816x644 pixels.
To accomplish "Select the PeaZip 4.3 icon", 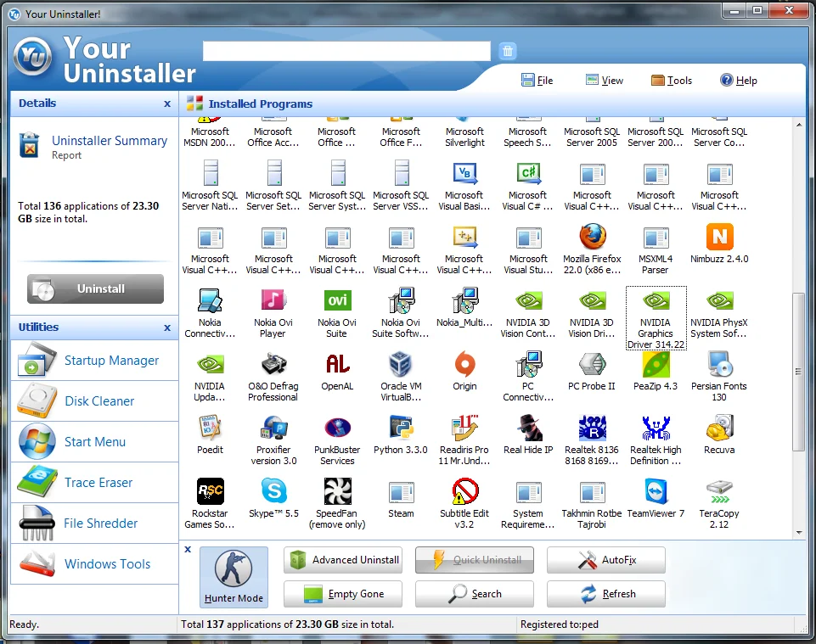I will tap(656, 364).
